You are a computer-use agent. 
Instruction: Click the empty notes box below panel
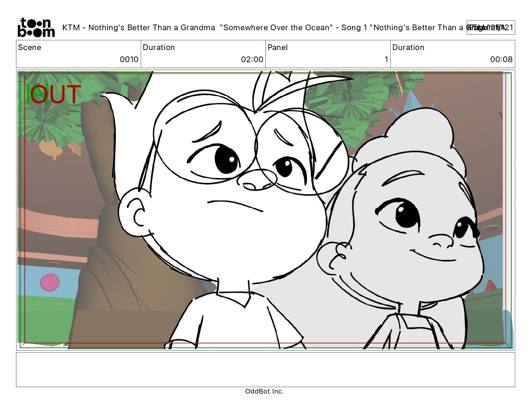click(x=265, y=369)
